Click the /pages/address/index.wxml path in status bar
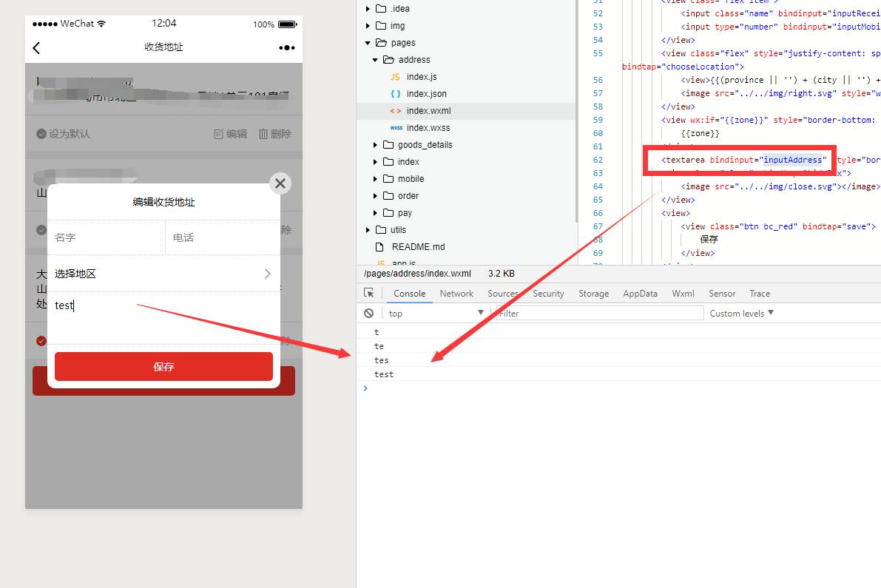 pyautogui.click(x=417, y=274)
